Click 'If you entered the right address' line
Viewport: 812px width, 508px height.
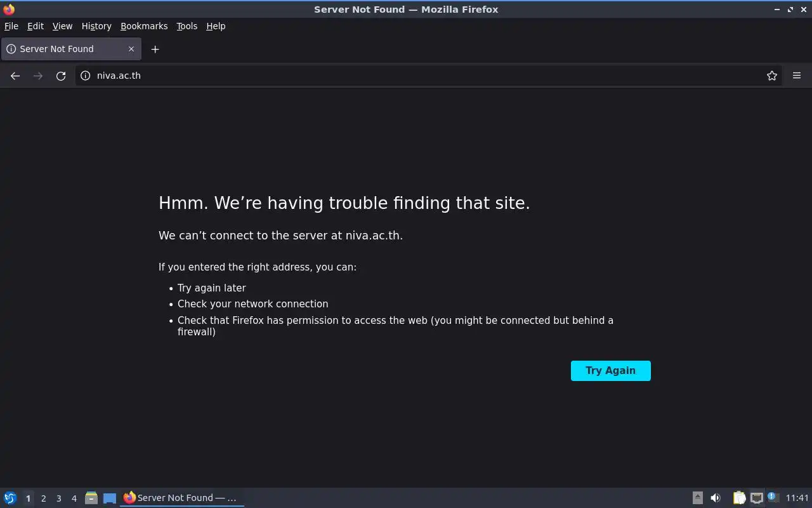(x=258, y=267)
